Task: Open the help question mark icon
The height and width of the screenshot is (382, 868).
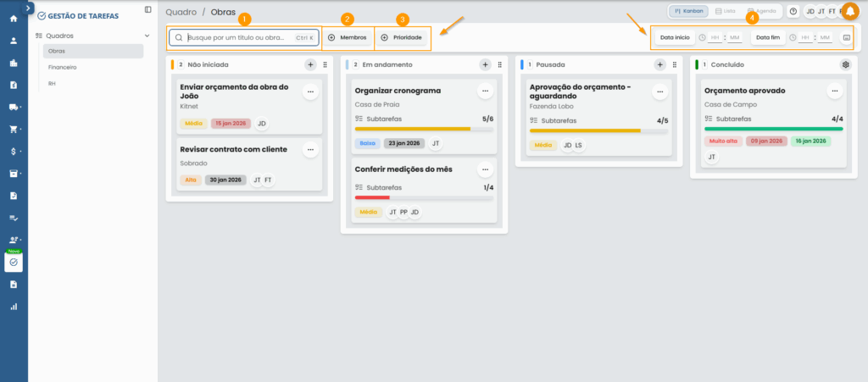Action: (x=793, y=12)
